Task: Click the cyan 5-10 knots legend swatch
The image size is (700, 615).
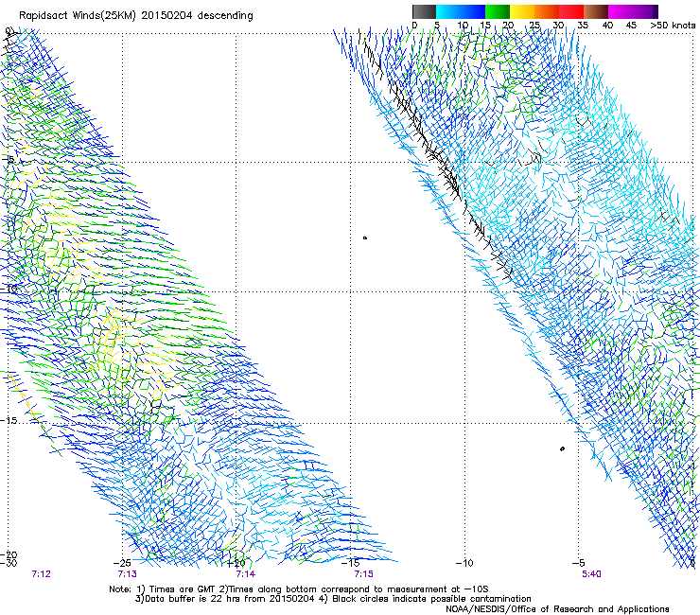Action: click(448, 11)
